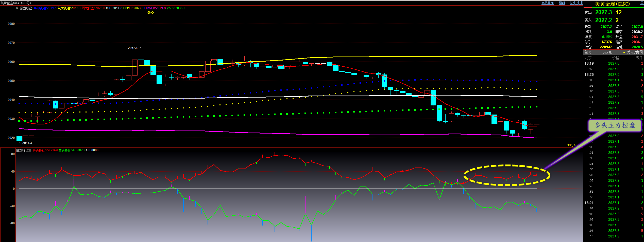
Task: Select the A:0.0000 legend entry
Action: (x=92, y=150)
